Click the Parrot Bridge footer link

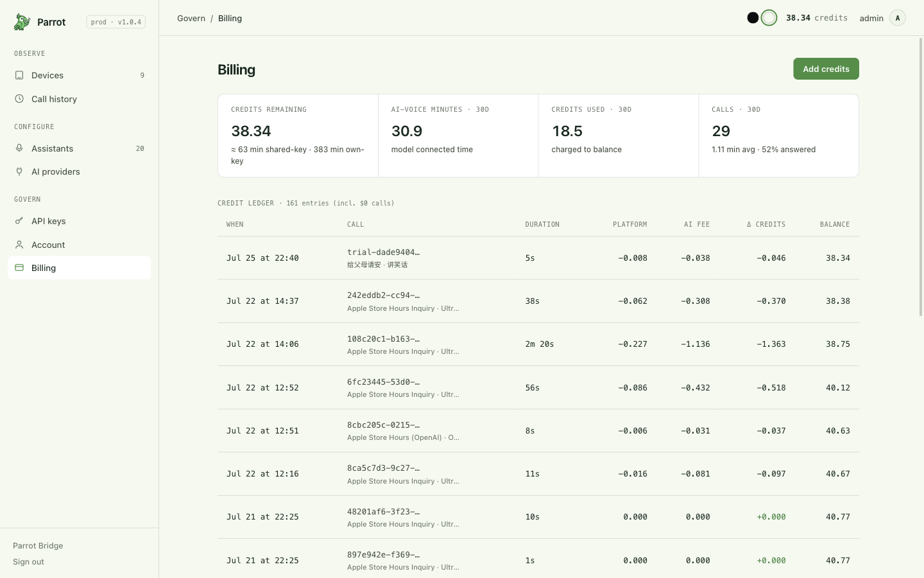coord(38,545)
